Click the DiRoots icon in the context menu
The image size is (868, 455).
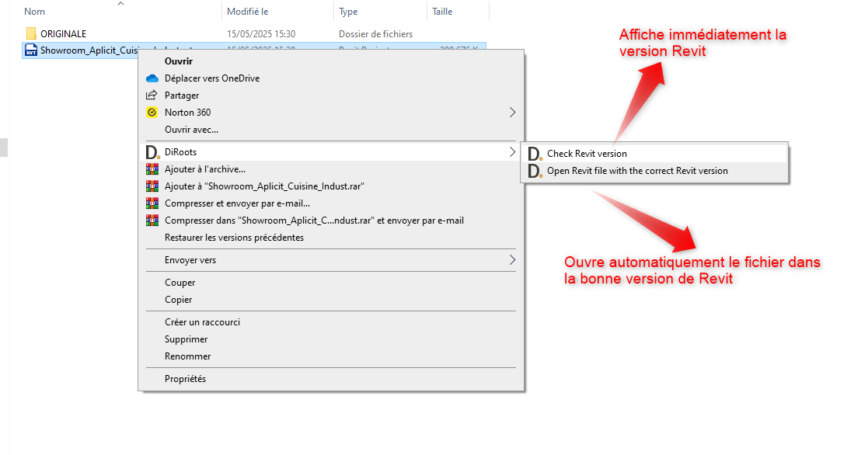(152, 151)
